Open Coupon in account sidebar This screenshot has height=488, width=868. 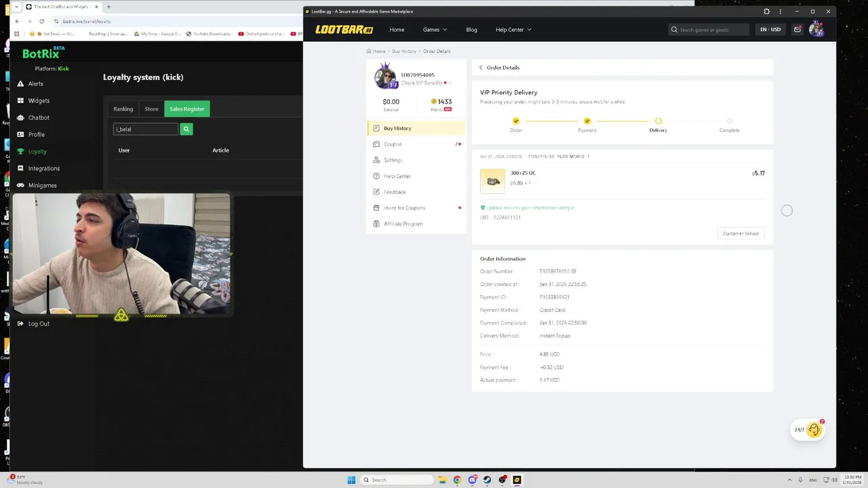(416, 144)
